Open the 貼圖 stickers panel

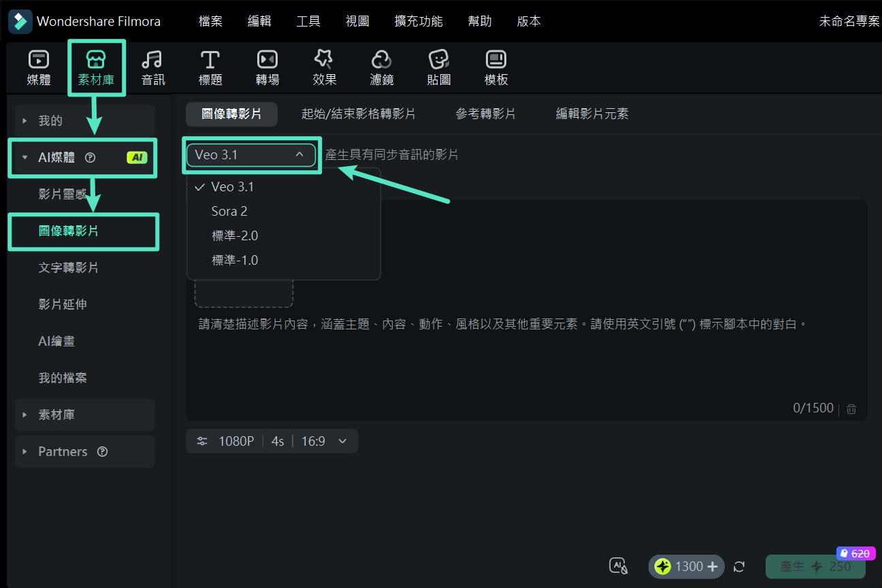coord(438,67)
